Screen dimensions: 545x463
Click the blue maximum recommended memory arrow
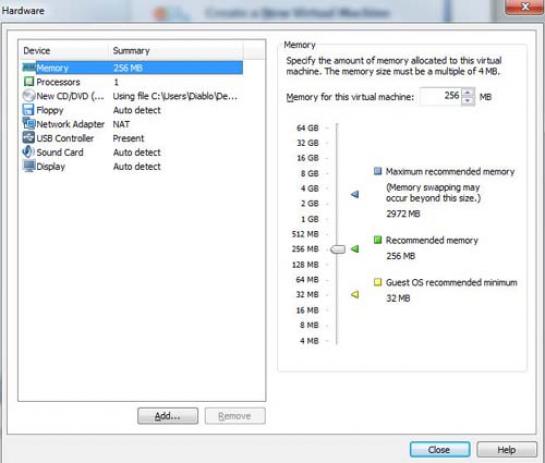pyautogui.click(x=355, y=194)
